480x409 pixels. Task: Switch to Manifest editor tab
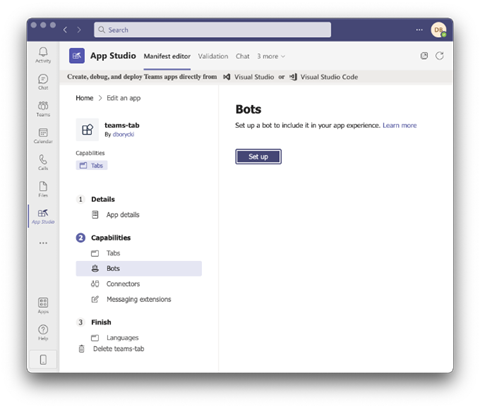click(x=167, y=56)
